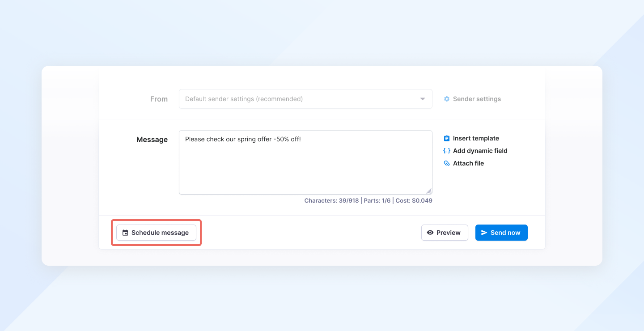The width and height of the screenshot is (644, 331).
Task: Click the message box resize handle
Action: pos(429,191)
